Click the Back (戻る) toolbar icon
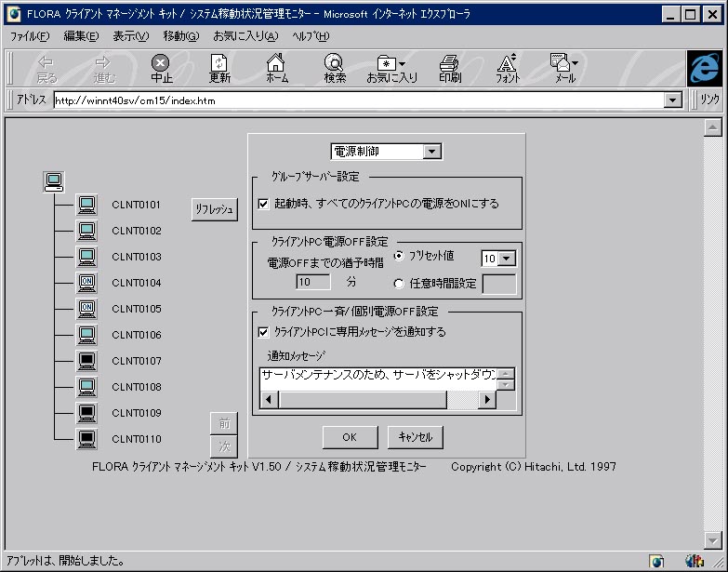 [46, 69]
